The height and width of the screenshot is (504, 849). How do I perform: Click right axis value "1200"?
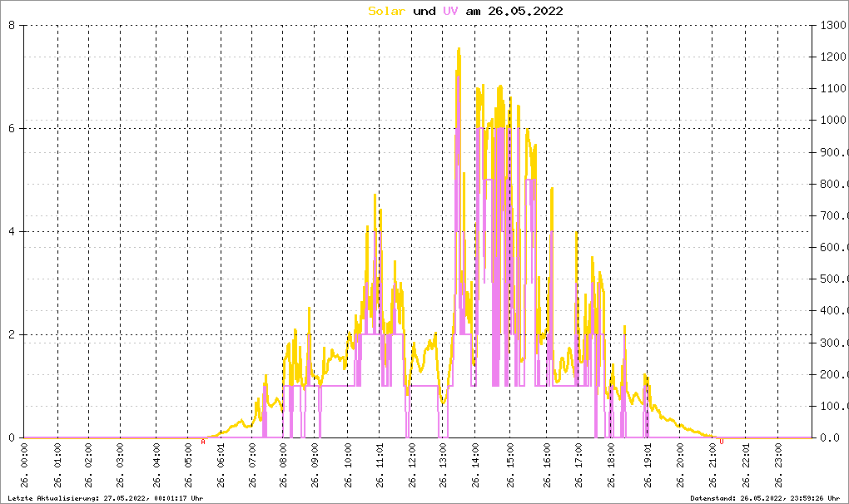click(833, 57)
